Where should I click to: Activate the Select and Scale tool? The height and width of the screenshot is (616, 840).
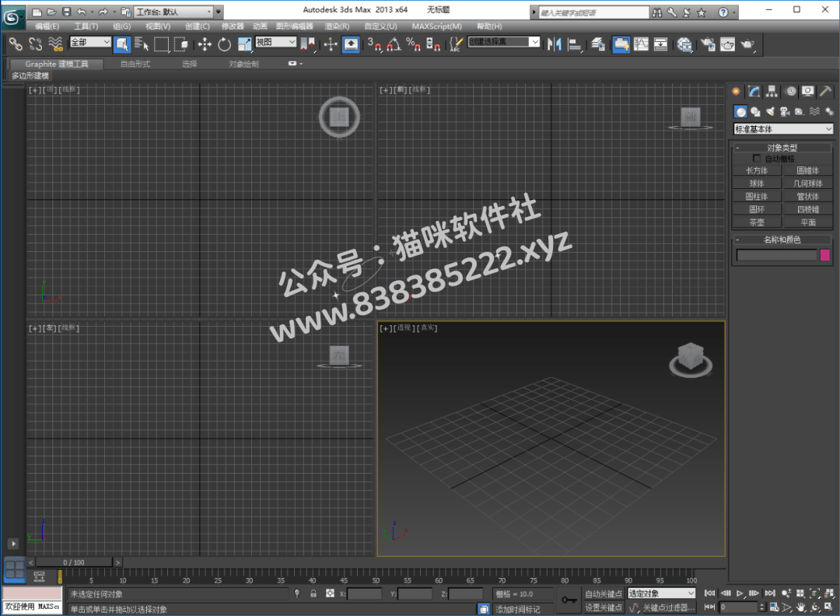[x=244, y=44]
